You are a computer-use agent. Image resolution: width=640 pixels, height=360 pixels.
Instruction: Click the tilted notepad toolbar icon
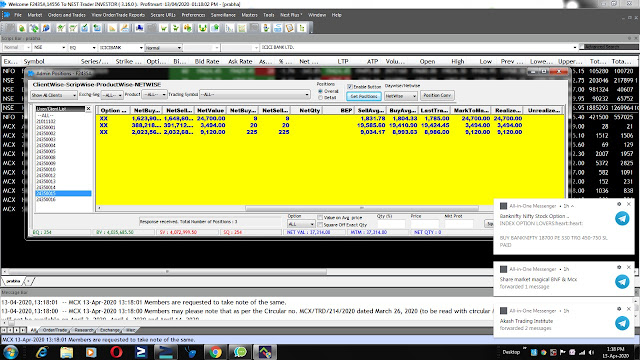click(x=290, y=28)
